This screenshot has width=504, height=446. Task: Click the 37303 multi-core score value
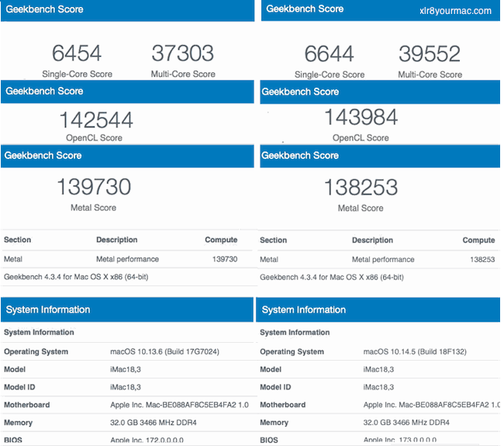click(182, 53)
